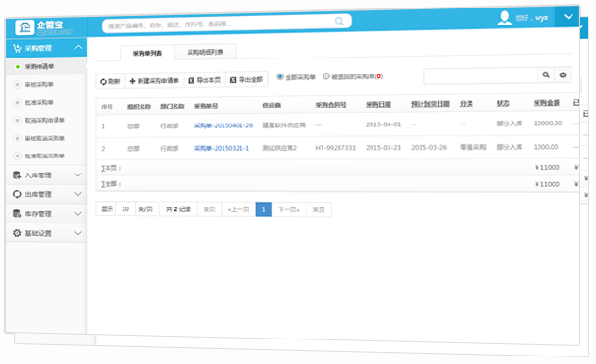Viewport: 596px width, 364px height.
Task: Expand the 库存管理 chevron
Action: click(x=78, y=213)
